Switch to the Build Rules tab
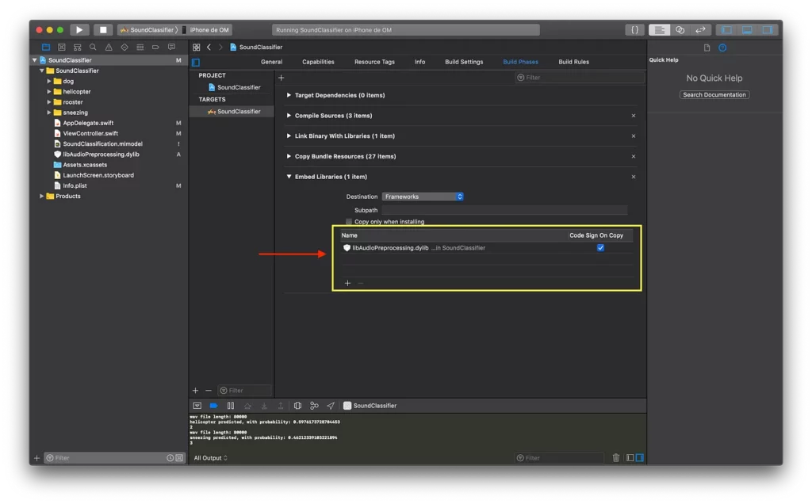 (574, 62)
